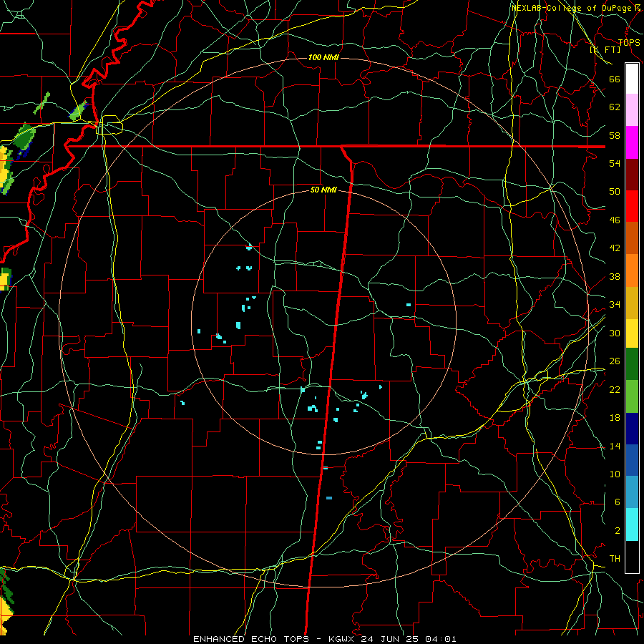Click the "10" legend value

coord(615,474)
